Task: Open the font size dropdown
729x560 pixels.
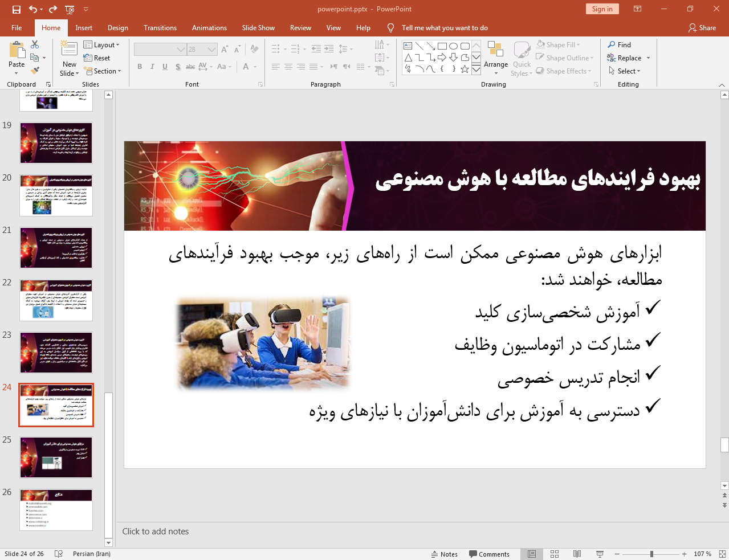Action: pyautogui.click(x=211, y=50)
